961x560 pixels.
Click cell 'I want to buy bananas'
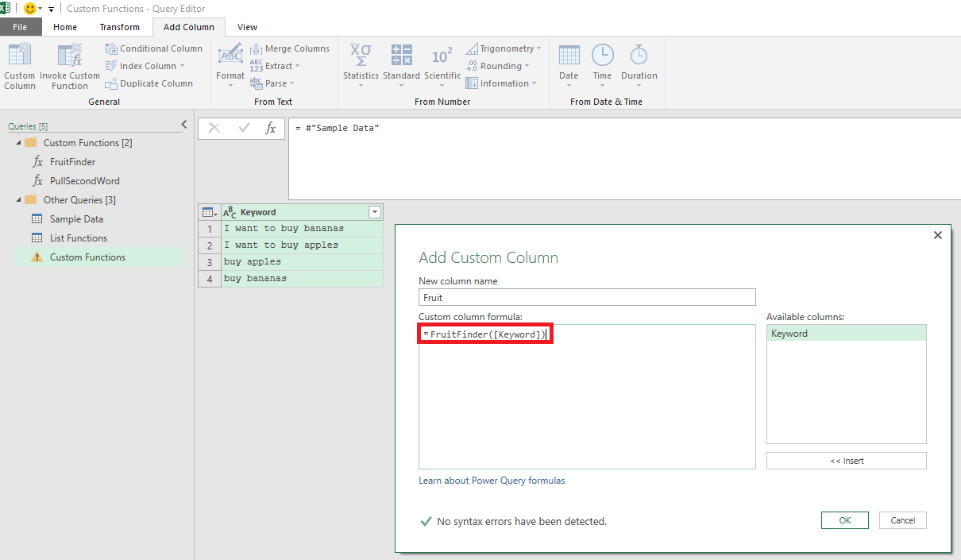click(302, 229)
